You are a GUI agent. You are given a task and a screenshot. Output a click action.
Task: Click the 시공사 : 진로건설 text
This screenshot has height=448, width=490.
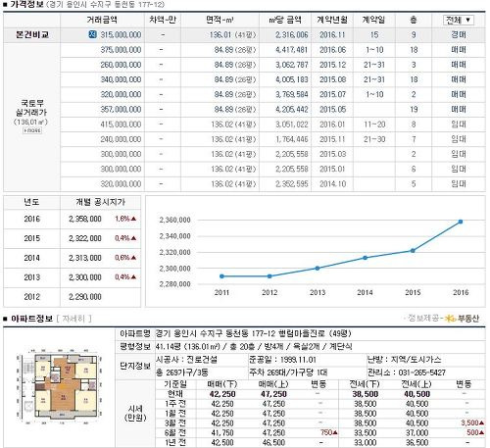(186, 360)
